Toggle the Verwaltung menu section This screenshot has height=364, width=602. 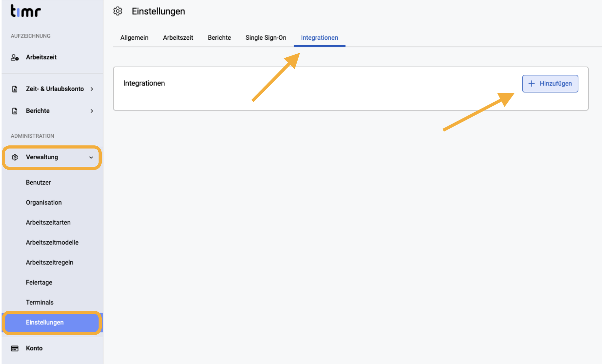coord(52,157)
